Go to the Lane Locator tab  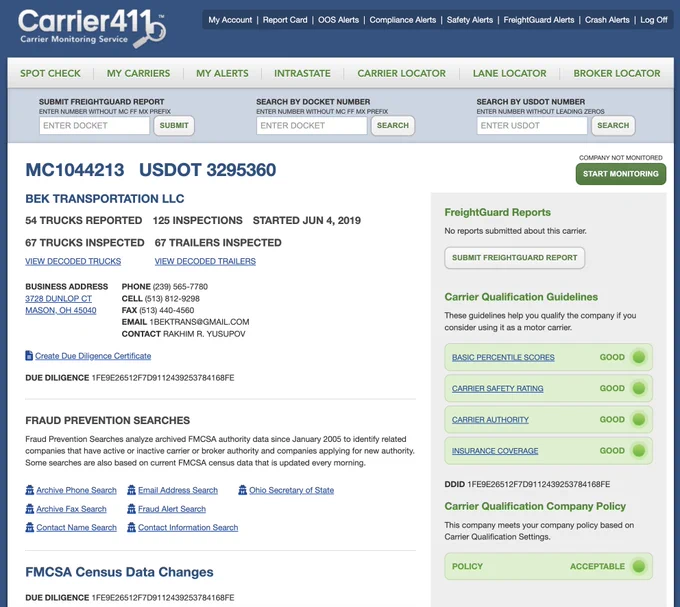pos(510,73)
